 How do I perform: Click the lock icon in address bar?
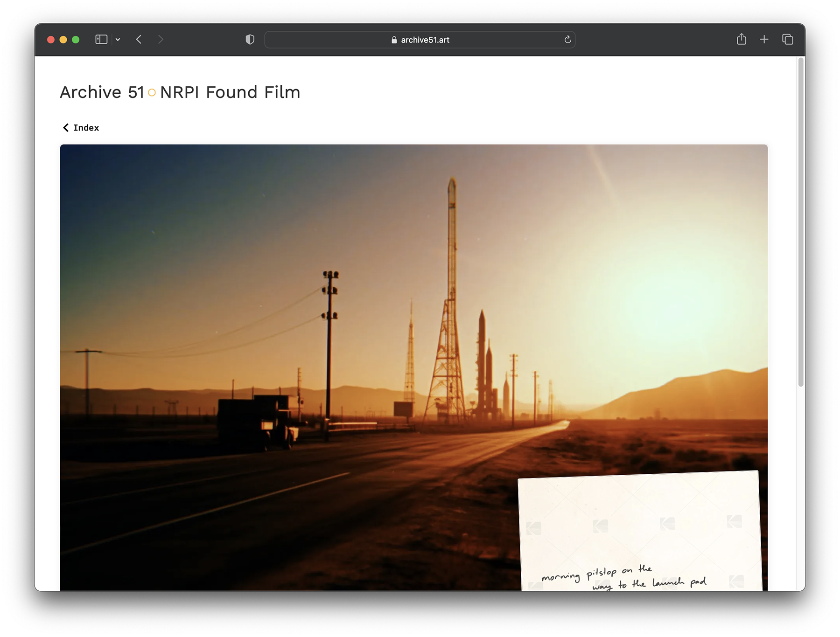pyautogui.click(x=394, y=40)
